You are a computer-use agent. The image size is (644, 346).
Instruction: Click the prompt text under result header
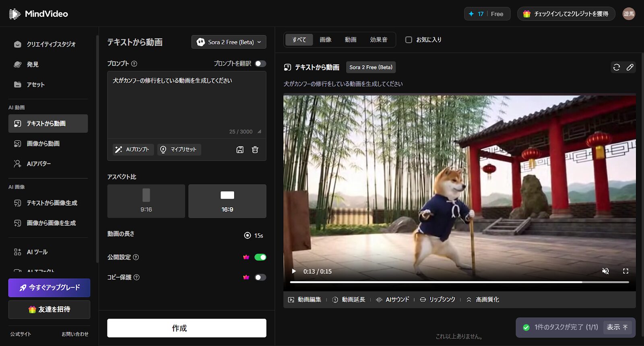coord(343,84)
